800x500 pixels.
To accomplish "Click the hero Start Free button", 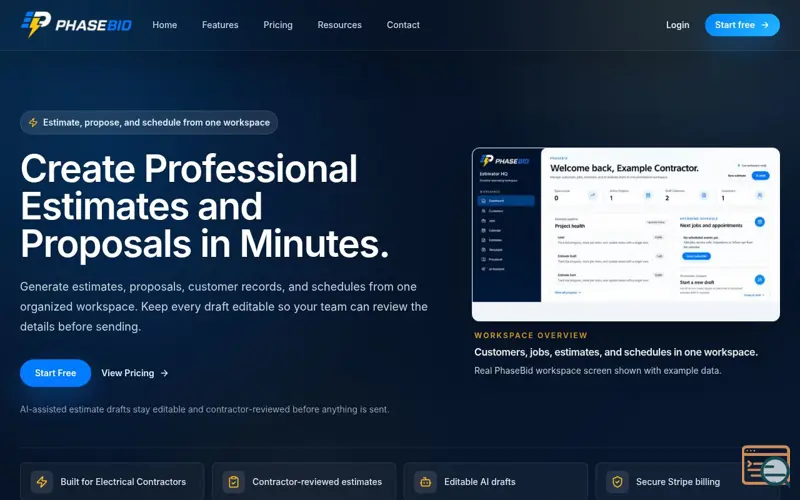I will 56,373.
